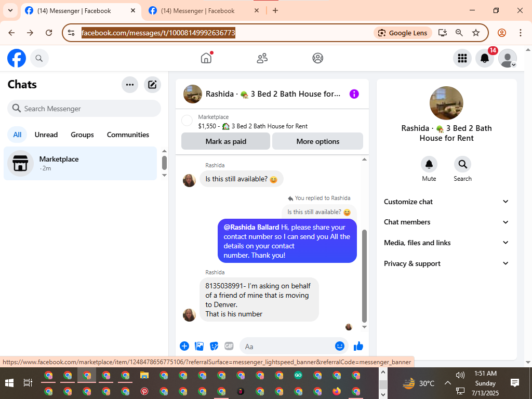
Task: Start a new message with compose icon
Action: pos(152,85)
